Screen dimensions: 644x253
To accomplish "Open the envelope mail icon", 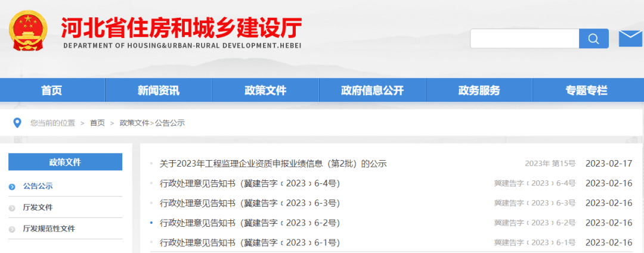I will tap(630, 38).
